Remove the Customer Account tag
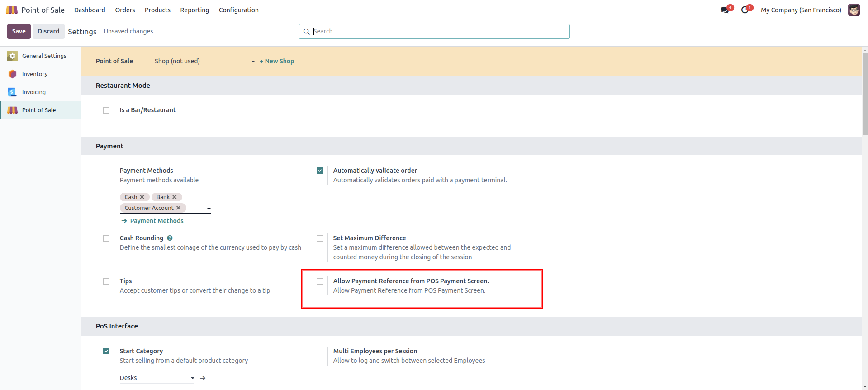This screenshot has height=390, width=868. point(178,208)
